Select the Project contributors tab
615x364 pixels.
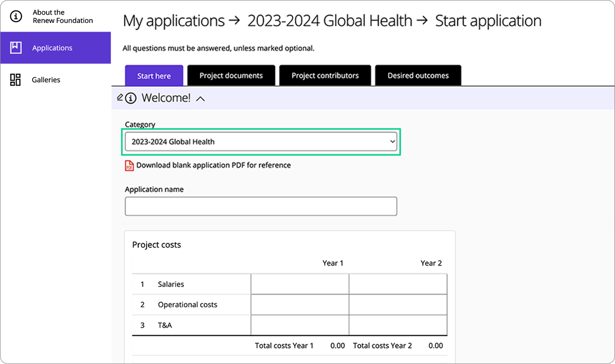(x=325, y=75)
